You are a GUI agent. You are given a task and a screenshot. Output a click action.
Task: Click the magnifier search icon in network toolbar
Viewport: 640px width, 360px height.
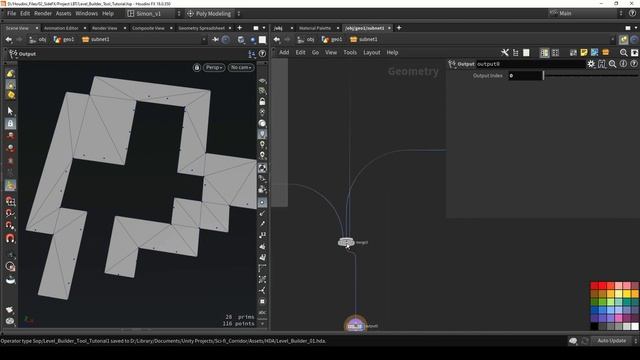pyautogui.click(x=623, y=53)
